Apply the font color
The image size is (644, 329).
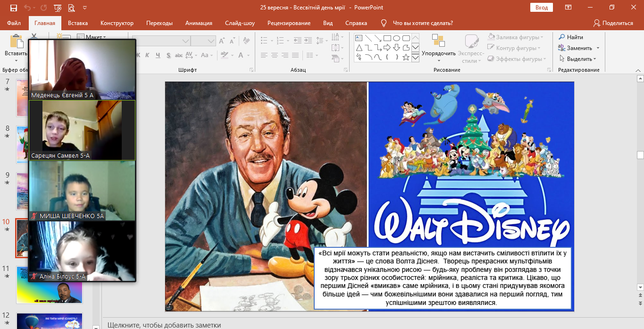click(241, 55)
